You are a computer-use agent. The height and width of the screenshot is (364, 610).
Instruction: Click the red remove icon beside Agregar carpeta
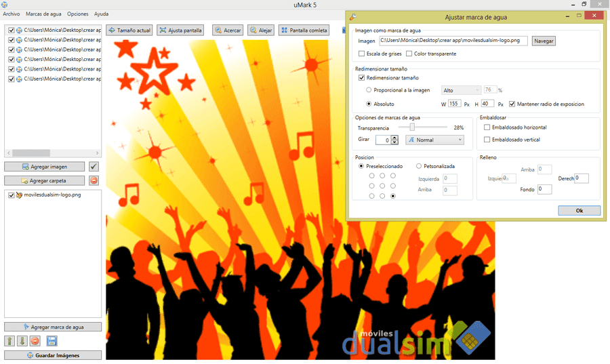(94, 180)
